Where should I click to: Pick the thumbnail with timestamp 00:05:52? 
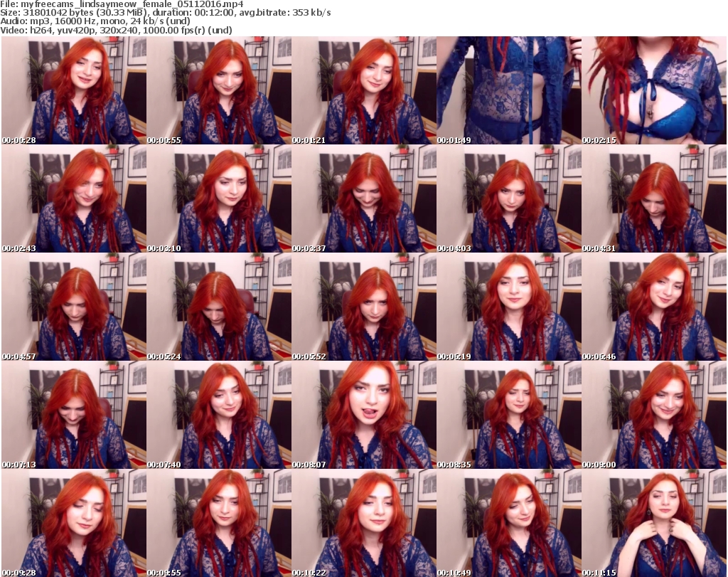[x=363, y=307]
